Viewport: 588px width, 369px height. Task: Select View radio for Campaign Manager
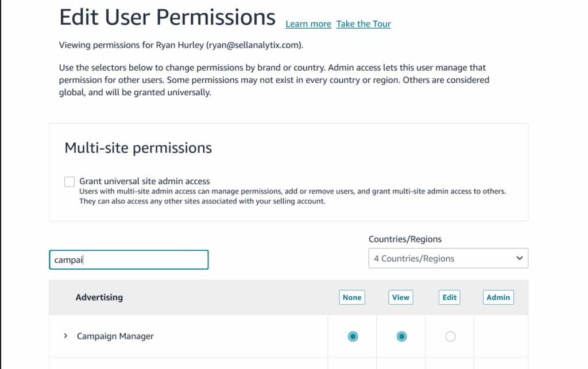click(401, 336)
